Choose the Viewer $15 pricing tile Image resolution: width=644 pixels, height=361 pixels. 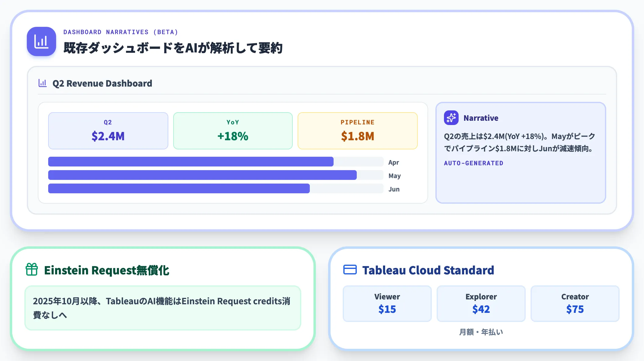(387, 304)
